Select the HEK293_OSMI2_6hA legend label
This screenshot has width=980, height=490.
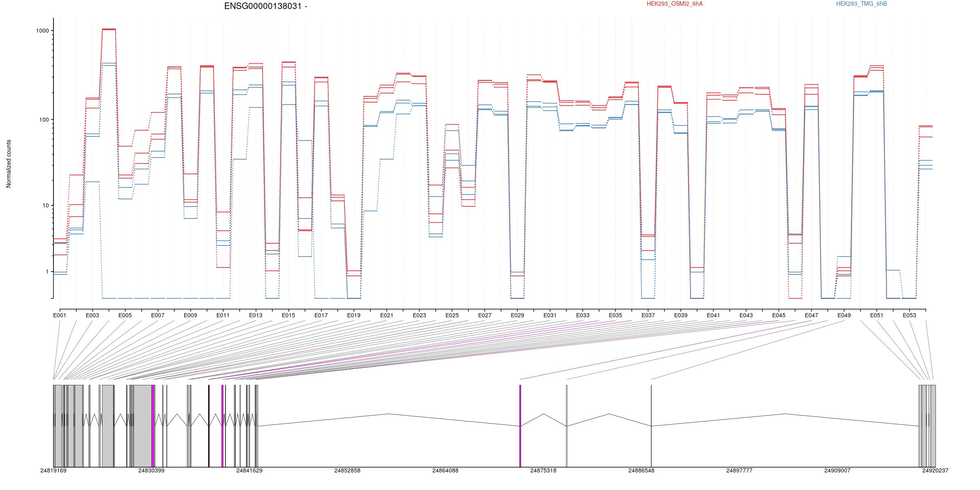pos(675,4)
